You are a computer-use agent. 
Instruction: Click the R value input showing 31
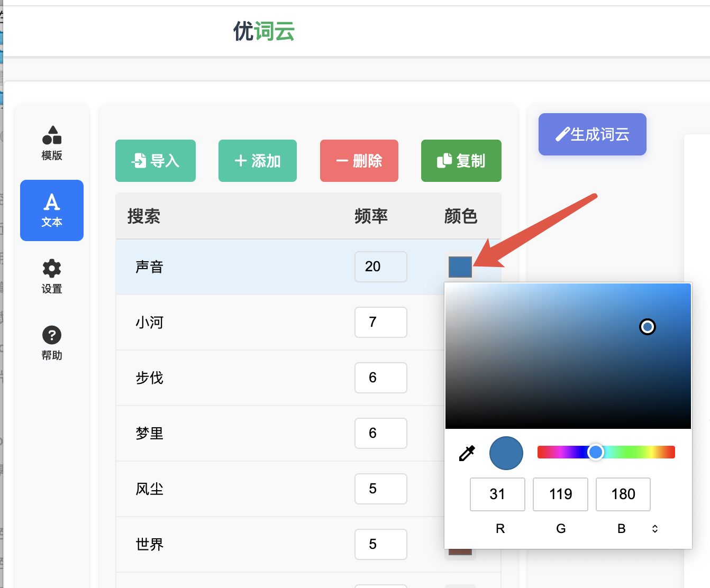497,494
